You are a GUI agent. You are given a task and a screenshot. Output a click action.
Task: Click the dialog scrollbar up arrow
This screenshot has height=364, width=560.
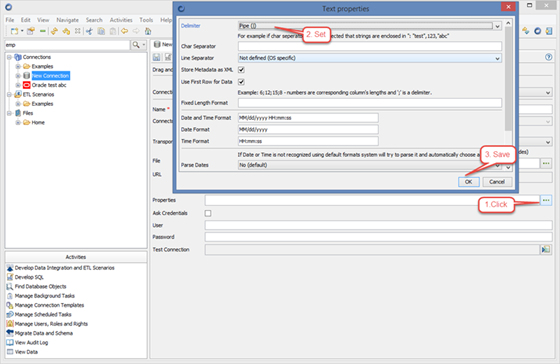508,23
